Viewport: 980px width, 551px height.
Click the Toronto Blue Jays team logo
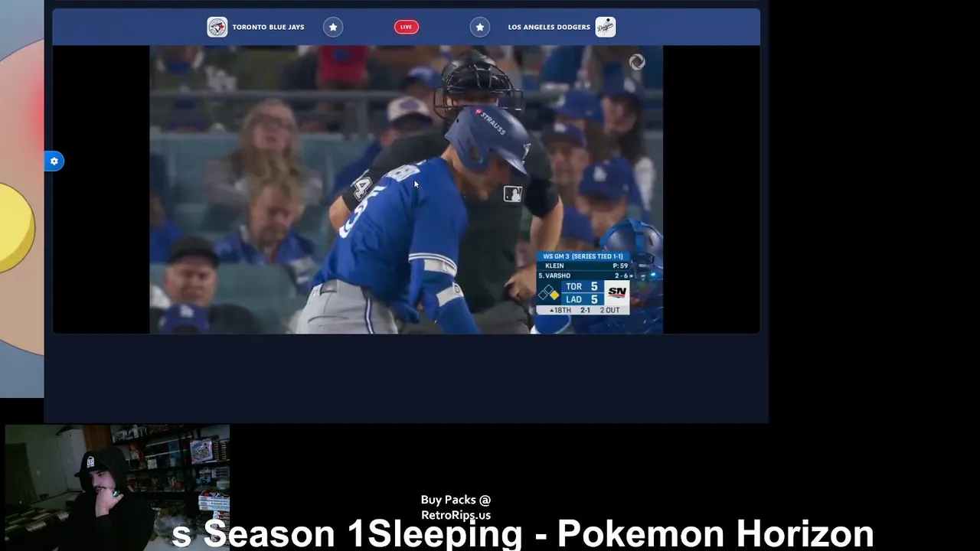point(217,27)
